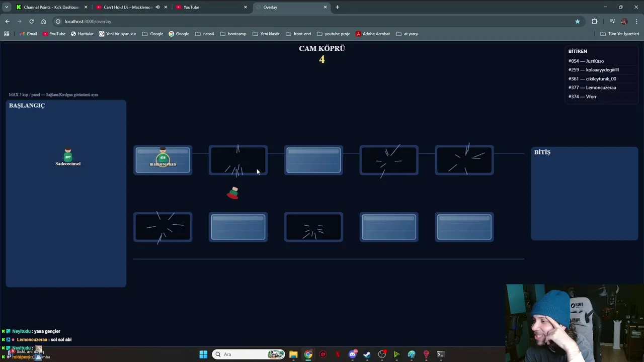Screen dimensions: 644x362
Task: Open the Google bookmarks folder
Action: point(153,34)
